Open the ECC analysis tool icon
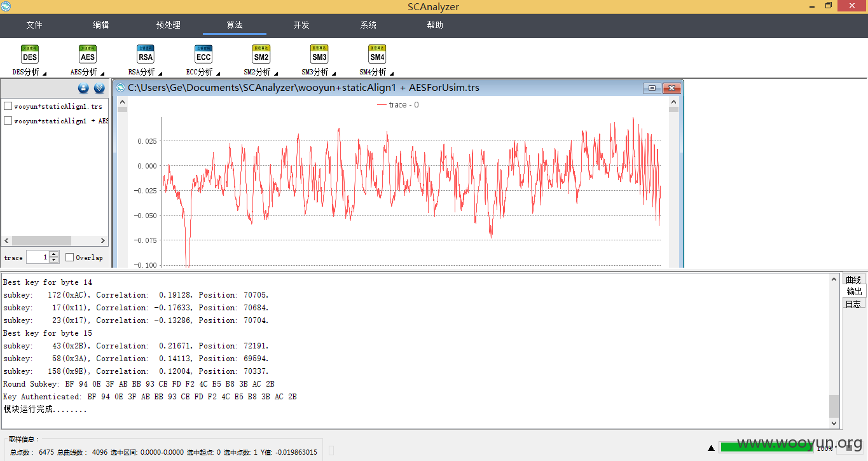 pos(203,54)
